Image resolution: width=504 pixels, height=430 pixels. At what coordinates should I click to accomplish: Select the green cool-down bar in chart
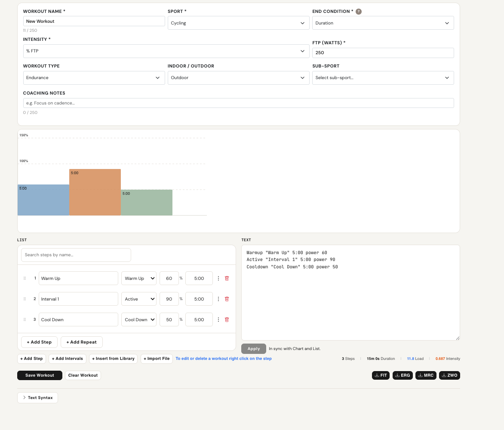pyautogui.click(x=147, y=203)
